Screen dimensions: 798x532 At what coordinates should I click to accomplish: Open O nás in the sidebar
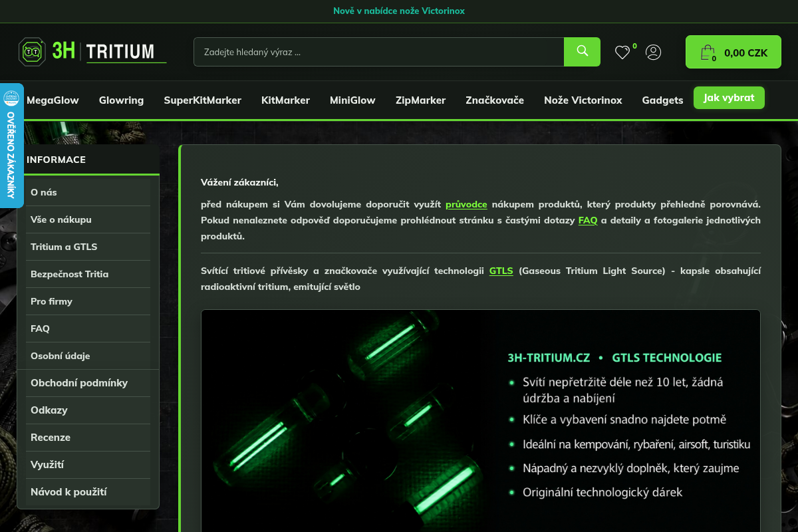click(88, 192)
